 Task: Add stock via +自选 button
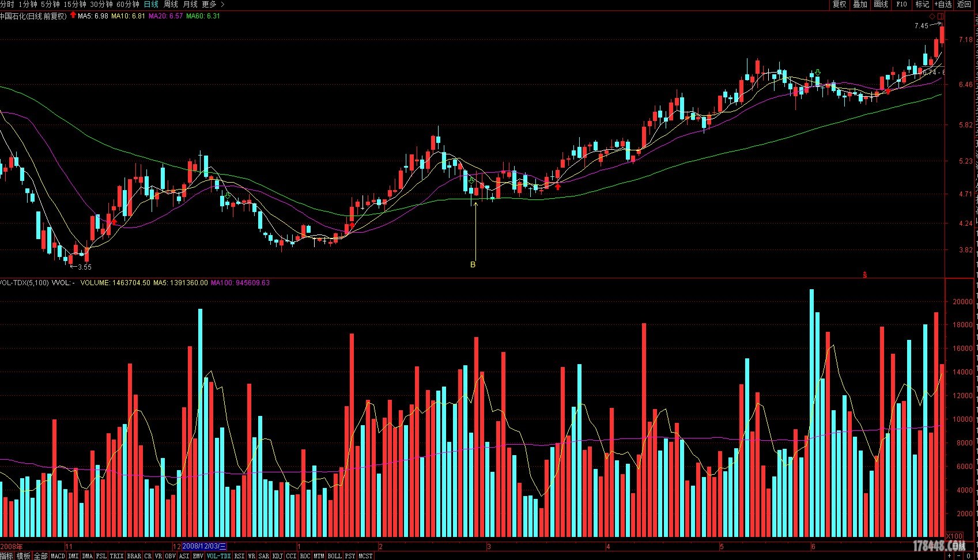point(943,4)
